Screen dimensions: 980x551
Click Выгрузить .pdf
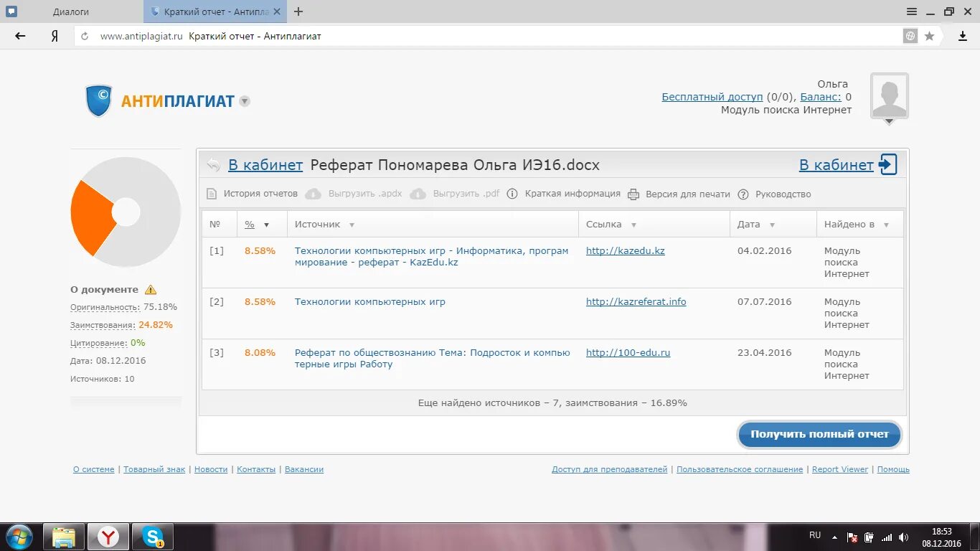coord(466,194)
